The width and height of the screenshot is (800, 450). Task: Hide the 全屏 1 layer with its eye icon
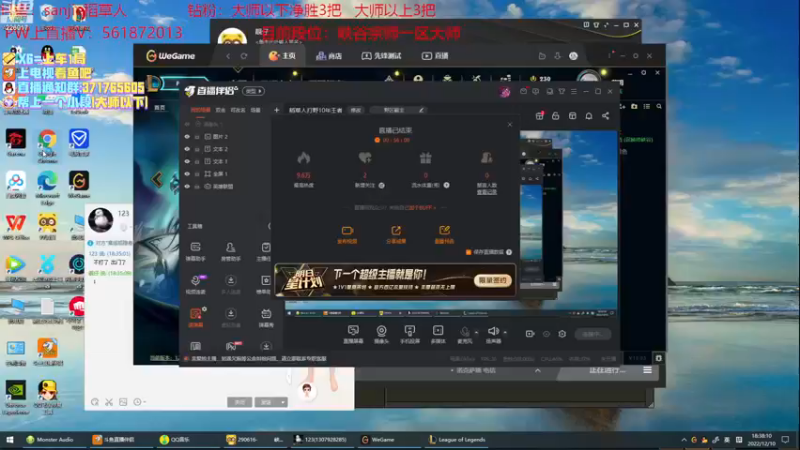click(x=187, y=174)
